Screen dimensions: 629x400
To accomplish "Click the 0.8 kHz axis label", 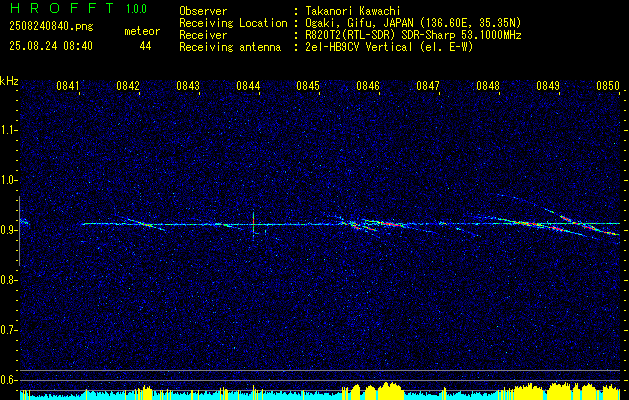I will point(8,280).
